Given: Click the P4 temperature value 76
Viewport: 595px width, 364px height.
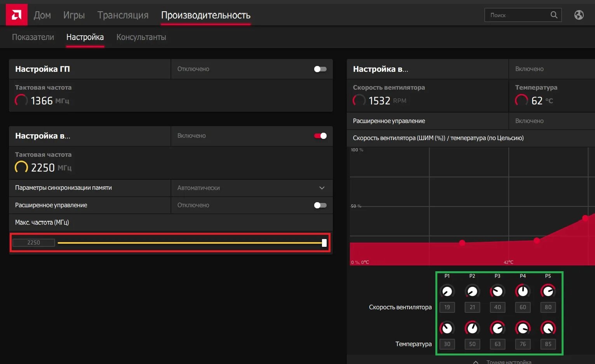Looking at the screenshot, I should click(x=523, y=344).
